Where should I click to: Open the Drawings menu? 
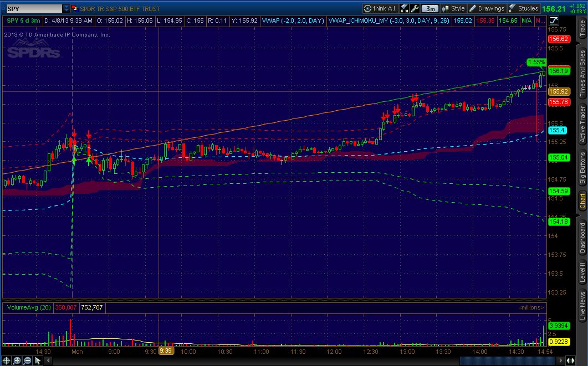[487, 9]
